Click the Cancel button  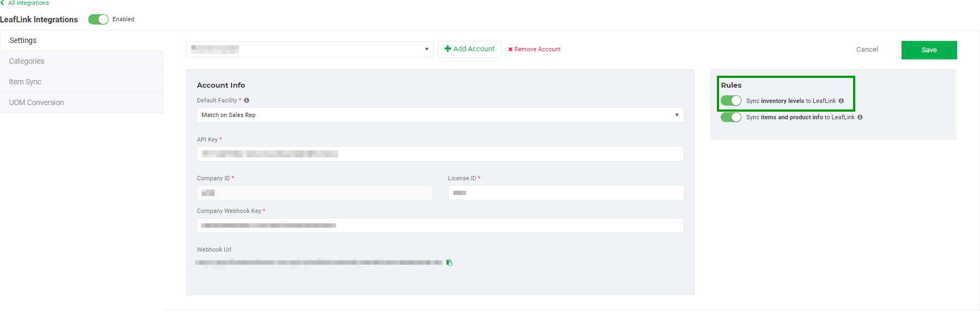pyautogui.click(x=867, y=50)
